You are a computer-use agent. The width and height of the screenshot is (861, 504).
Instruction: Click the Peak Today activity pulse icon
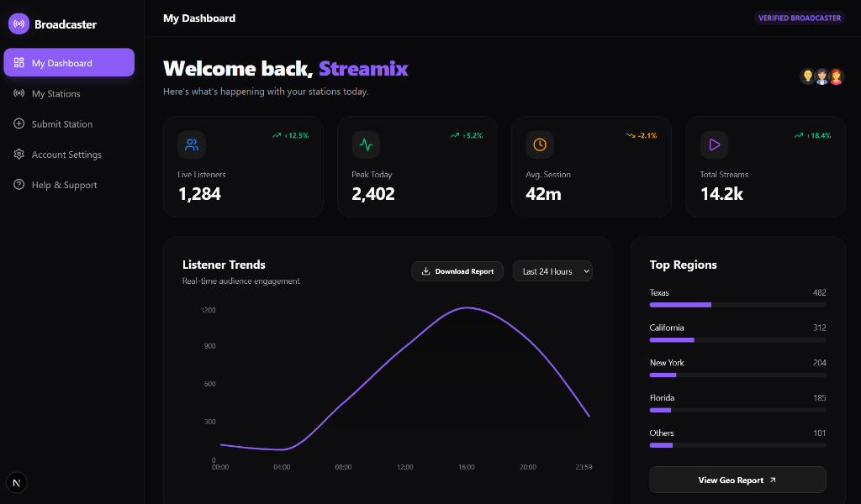[x=366, y=144]
